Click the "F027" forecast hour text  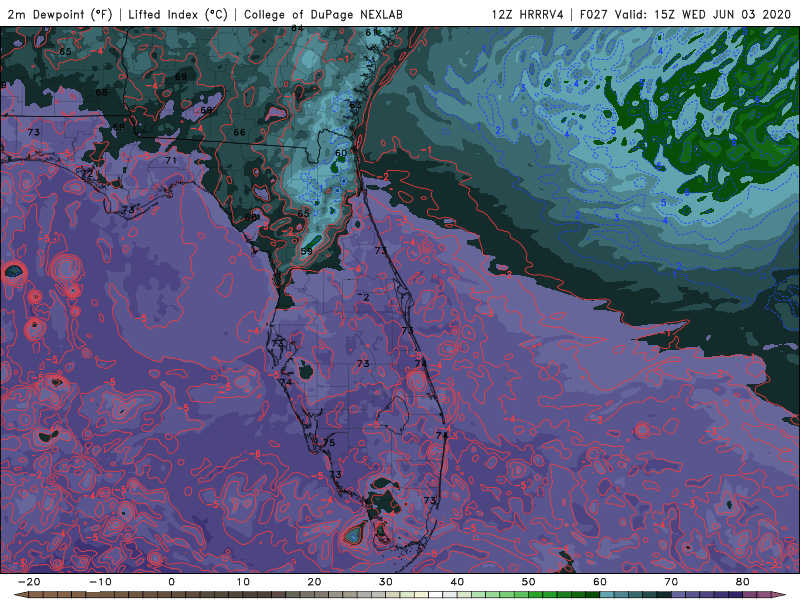click(595, 14)
